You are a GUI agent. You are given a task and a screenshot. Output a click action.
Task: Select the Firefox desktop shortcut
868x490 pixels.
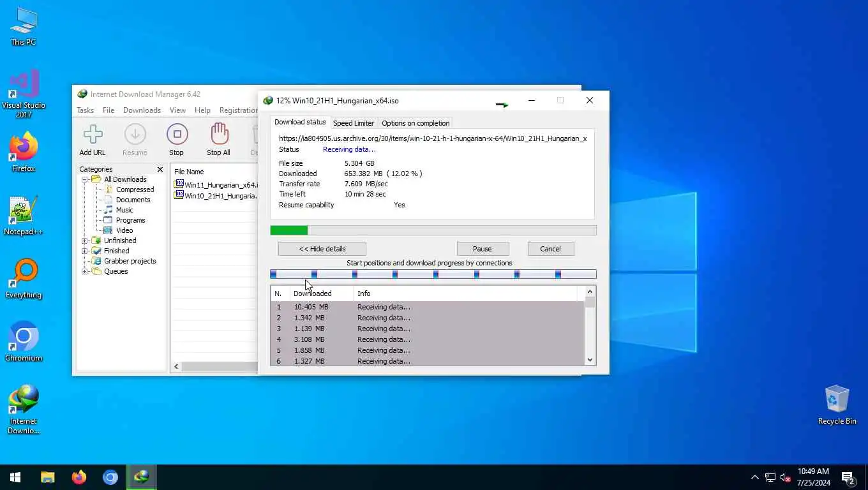click(24, 153)
